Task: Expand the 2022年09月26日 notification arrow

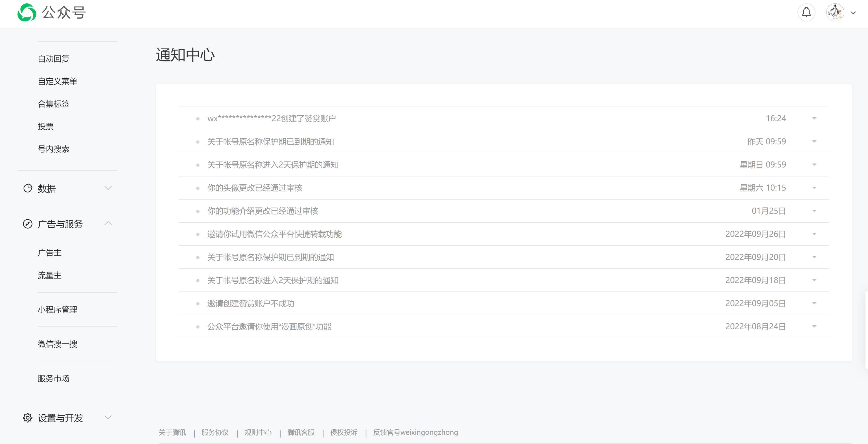Action: click(x=814, y=234)
